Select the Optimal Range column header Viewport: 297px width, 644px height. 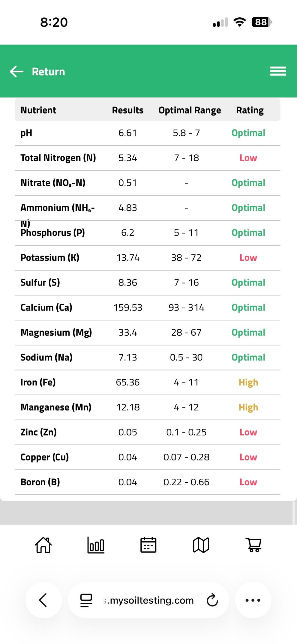[189, 110]
